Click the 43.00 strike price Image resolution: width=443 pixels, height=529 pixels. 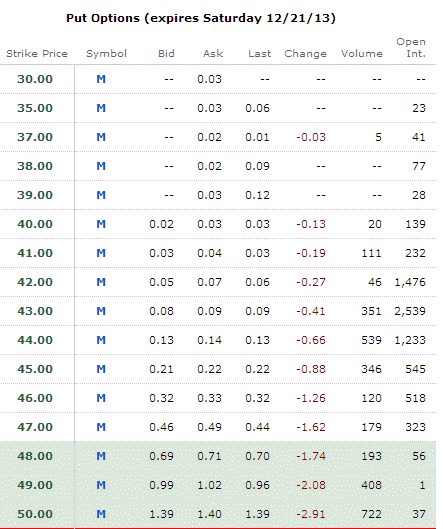[x=35, y=311]
